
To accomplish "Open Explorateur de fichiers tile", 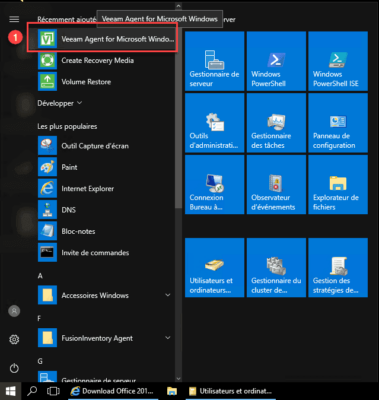I will pyautogui.click(x=338, y=184).
